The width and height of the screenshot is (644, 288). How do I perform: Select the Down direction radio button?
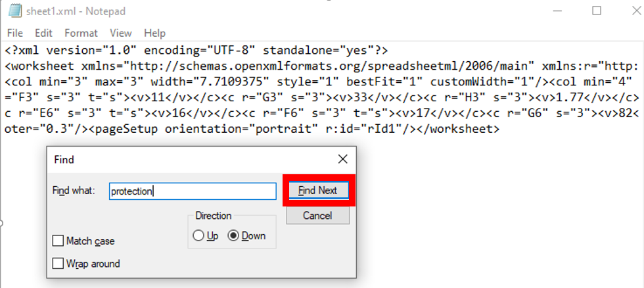(x=233, y=236)
